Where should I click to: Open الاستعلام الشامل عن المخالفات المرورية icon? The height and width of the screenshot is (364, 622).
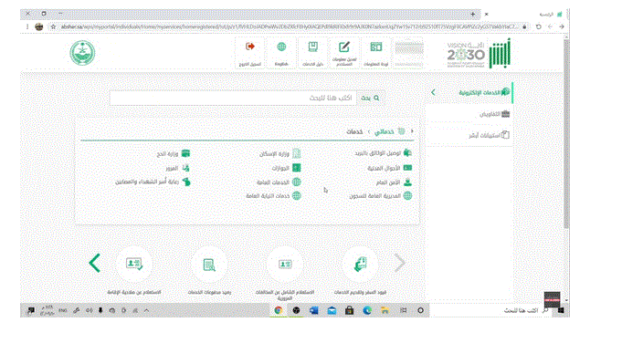pyautogui.click(x=285, y=264)
